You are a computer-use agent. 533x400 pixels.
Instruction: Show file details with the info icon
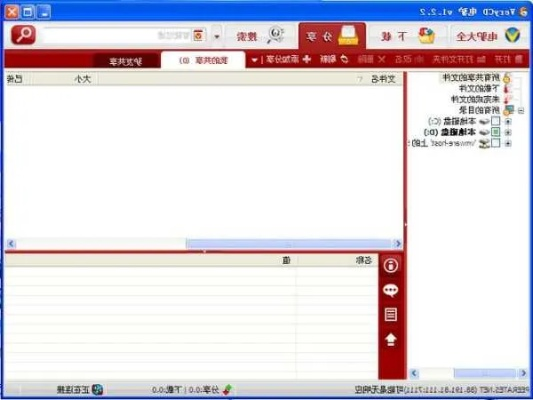(391, 265)
